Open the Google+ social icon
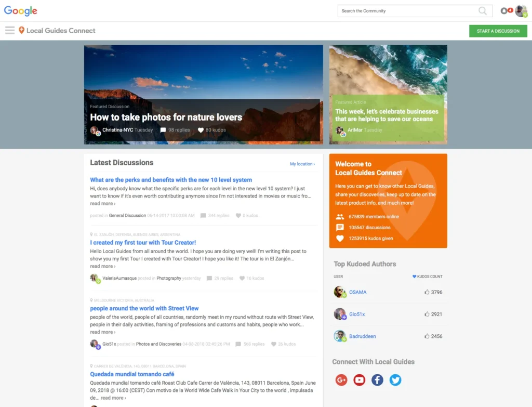Viewport: 532px width, 407px height. (341, 380)
